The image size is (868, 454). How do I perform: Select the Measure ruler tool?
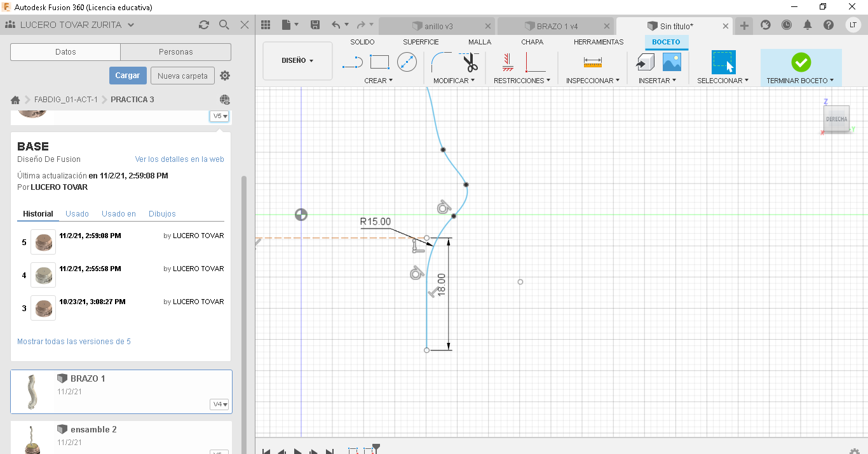coord(592,62)
